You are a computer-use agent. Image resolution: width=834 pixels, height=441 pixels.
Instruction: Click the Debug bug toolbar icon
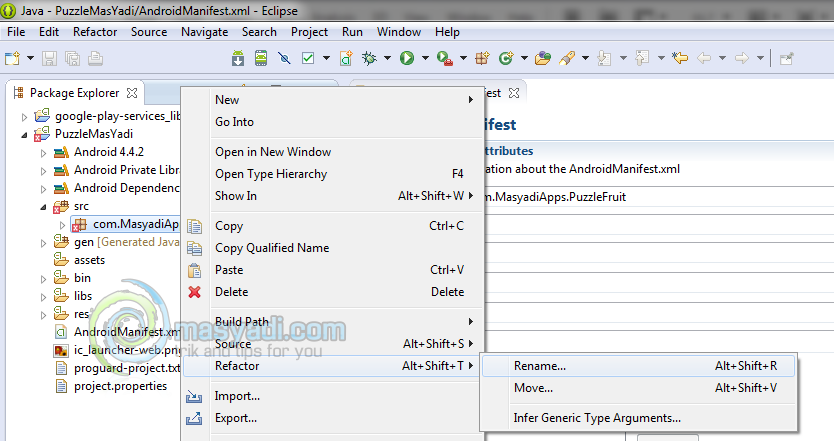point(369,58)
